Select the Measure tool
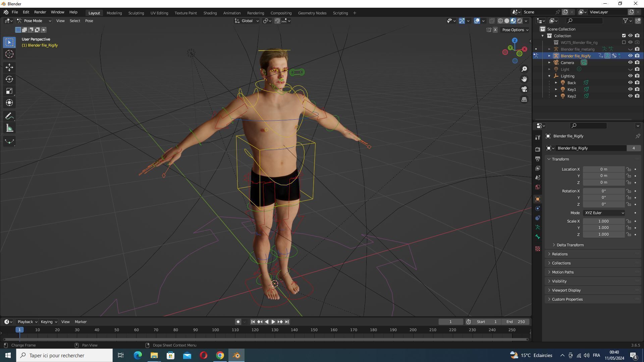Screen dimensions: 644x362 [x=9, y=128]
